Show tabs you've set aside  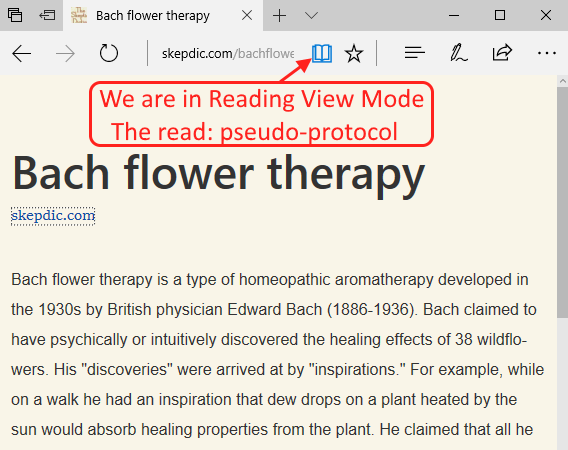[15, 15]
